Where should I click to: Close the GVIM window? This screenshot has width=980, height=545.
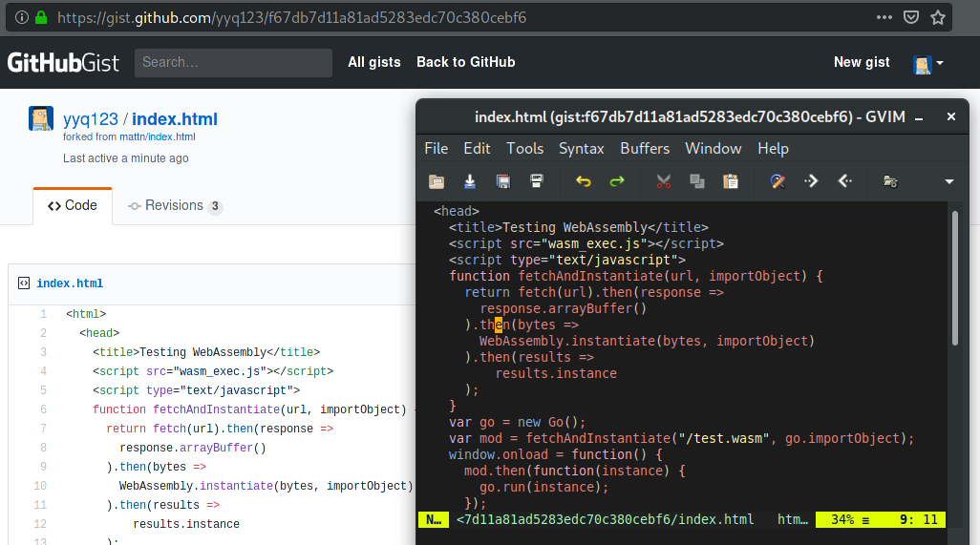[x=951, y=116]
